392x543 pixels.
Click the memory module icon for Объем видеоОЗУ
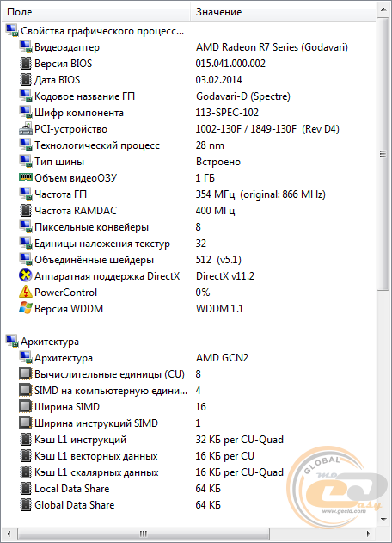pos(26,177)
